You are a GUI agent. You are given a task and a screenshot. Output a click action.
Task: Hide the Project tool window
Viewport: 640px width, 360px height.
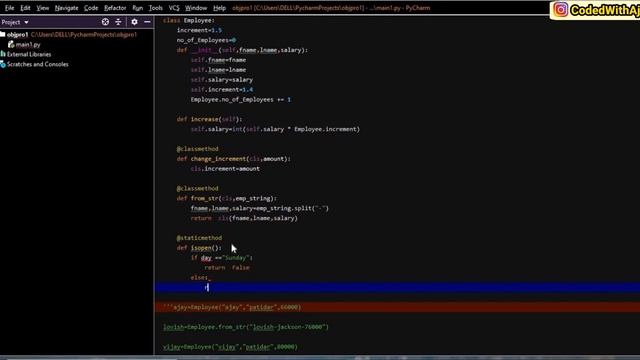(147, 22)
